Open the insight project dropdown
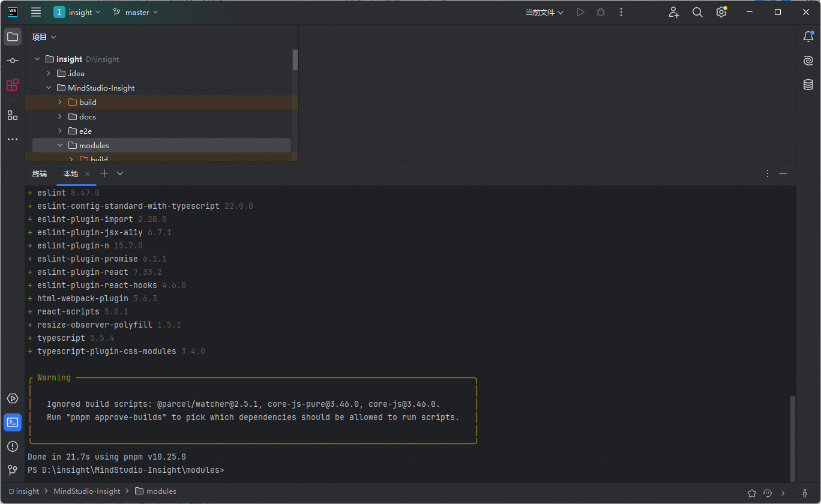 (x=77, y=12)
